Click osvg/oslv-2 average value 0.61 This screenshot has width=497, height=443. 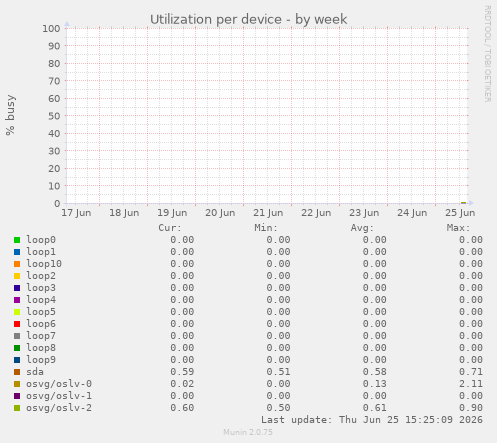(375, 408)
